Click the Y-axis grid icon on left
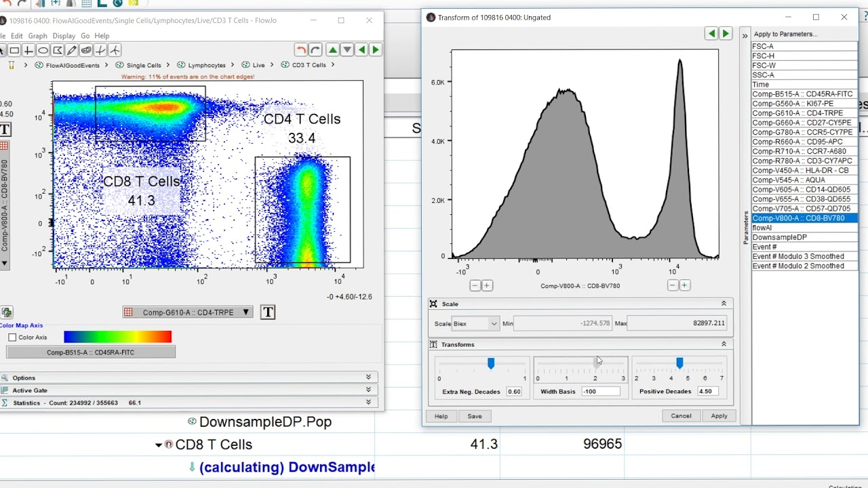868x488 pixels. (x=4, y=146)
